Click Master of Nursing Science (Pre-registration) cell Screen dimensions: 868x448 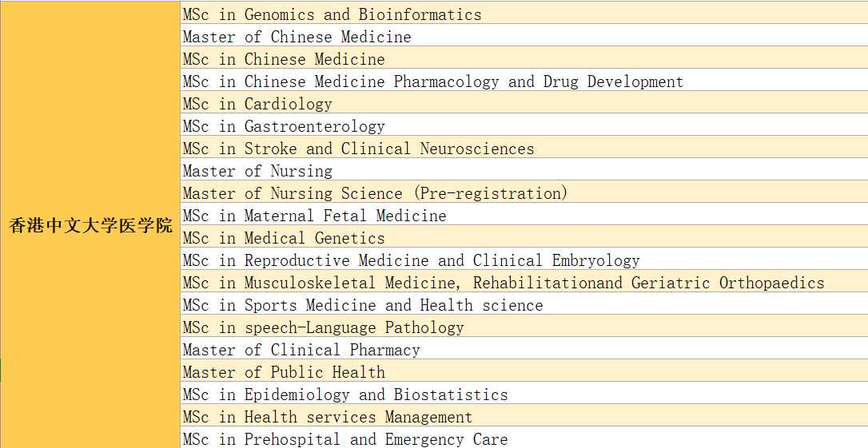375,193
